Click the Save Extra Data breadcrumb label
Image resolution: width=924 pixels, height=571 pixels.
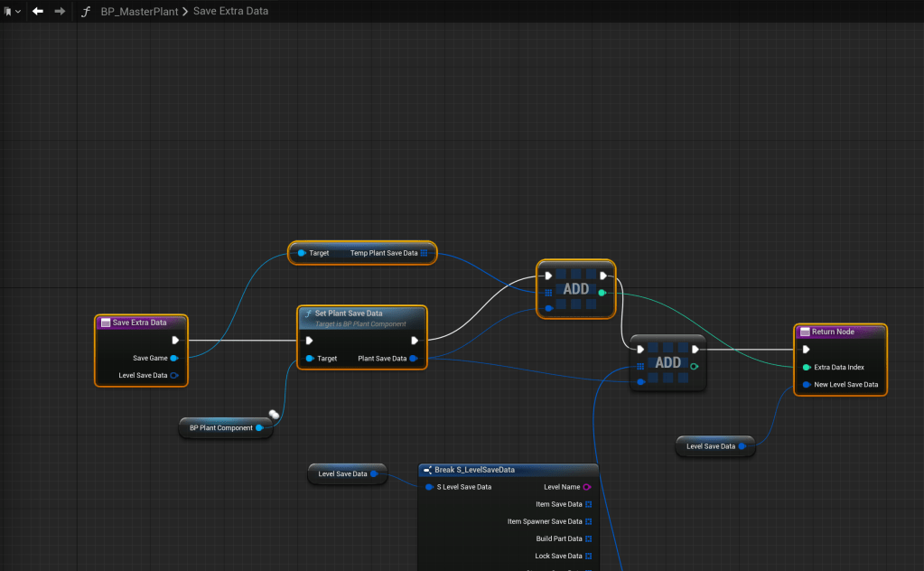click(230, 11)
